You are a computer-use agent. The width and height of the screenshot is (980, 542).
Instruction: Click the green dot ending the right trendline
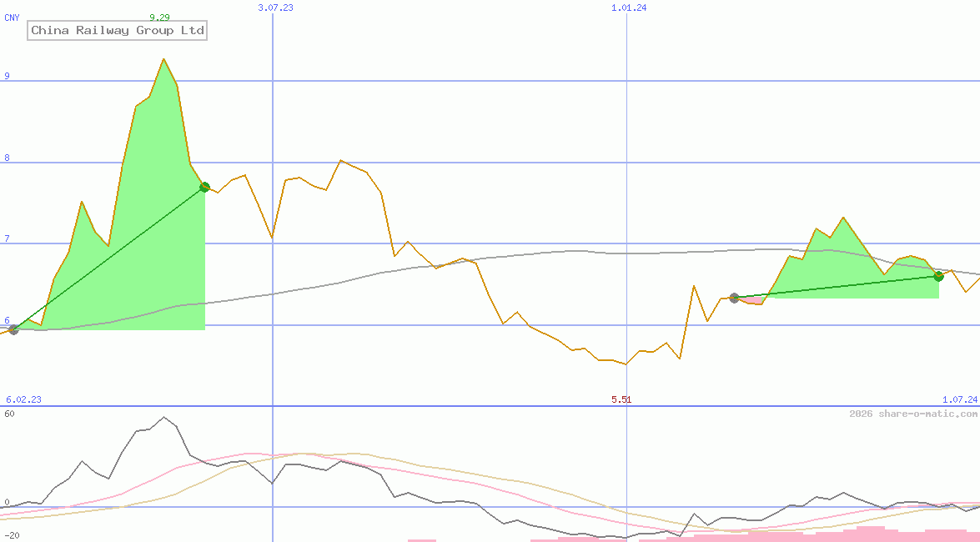[x=938, y=276]
